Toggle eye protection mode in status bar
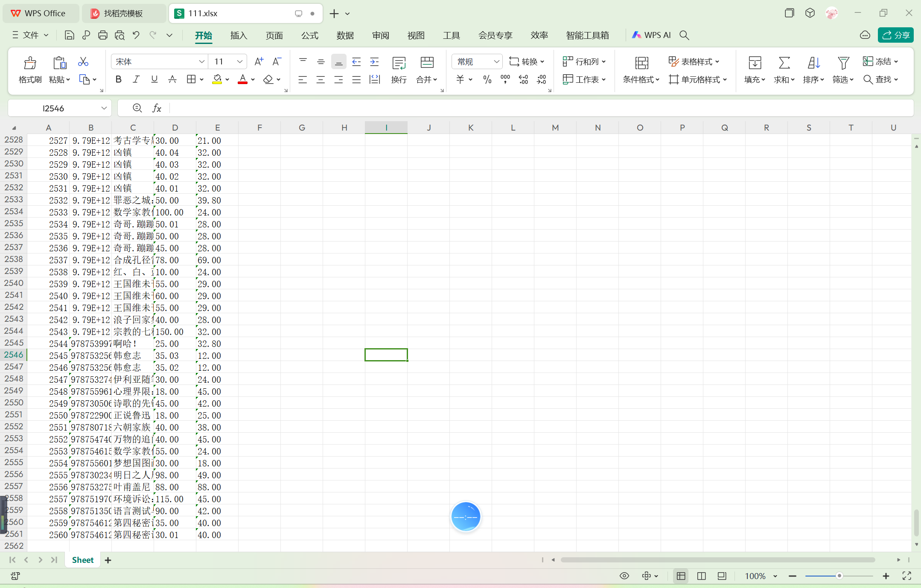 pyautogui.click(x=624, y=576)
